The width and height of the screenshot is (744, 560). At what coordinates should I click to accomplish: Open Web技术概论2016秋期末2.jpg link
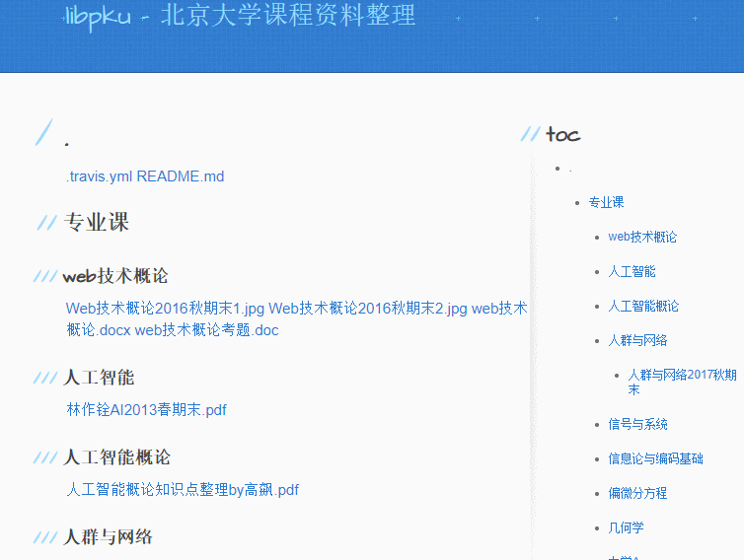click(368, 309)
